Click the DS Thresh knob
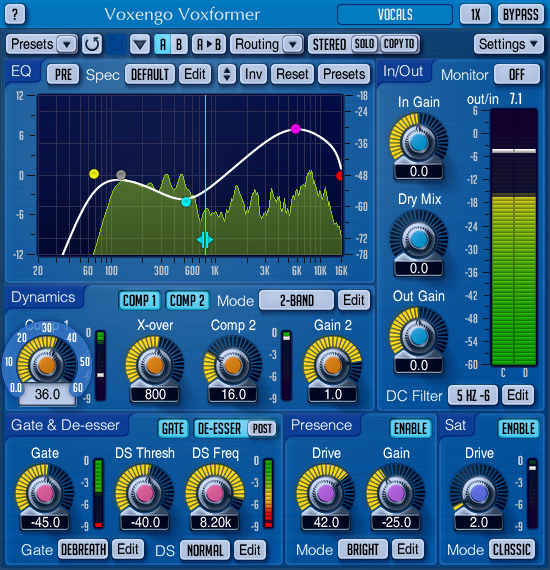 coord(145,493)
